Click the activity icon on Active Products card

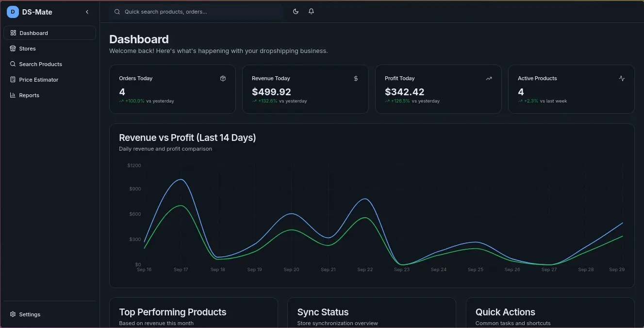622,78
